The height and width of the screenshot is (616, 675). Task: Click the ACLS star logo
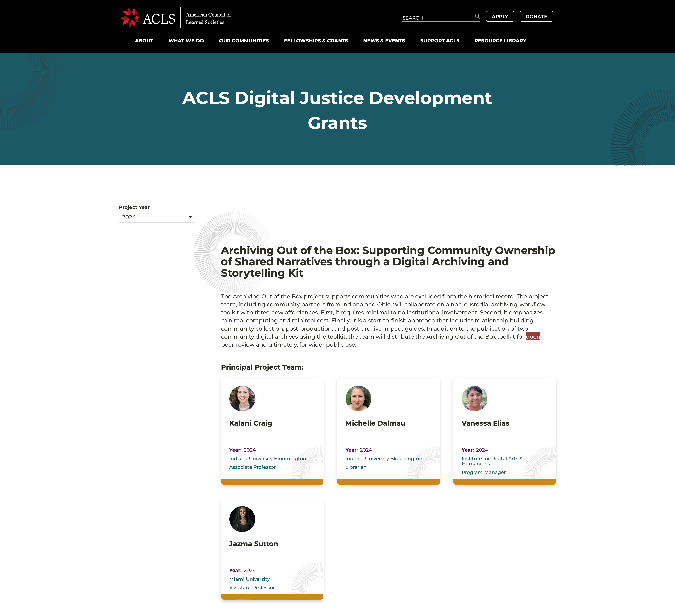tap(130, 17)
